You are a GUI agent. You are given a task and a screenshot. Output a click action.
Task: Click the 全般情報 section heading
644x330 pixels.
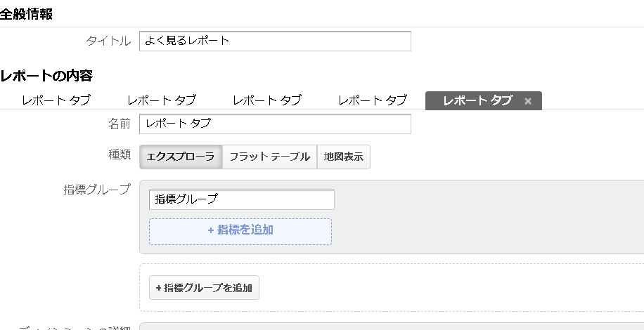tap(26, 15)
